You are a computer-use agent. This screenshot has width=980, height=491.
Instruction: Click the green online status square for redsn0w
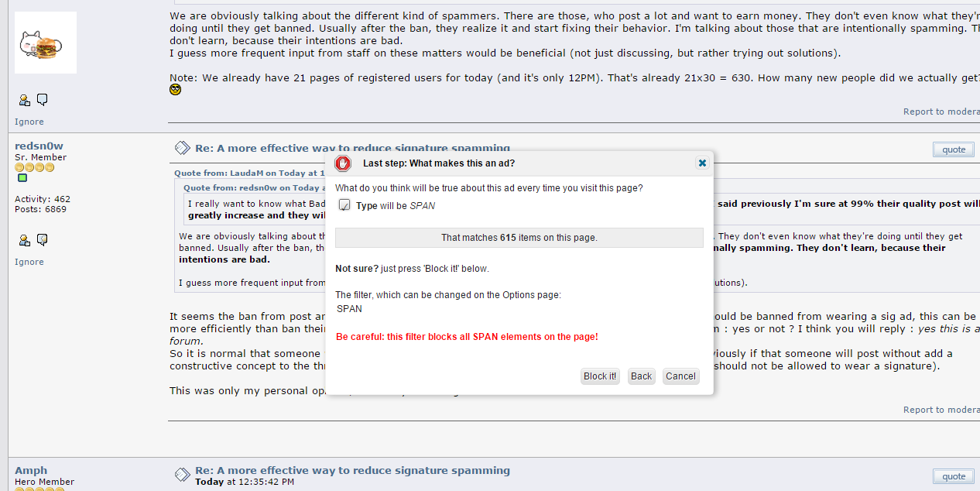pyautogui.click(x=22, y=178)
